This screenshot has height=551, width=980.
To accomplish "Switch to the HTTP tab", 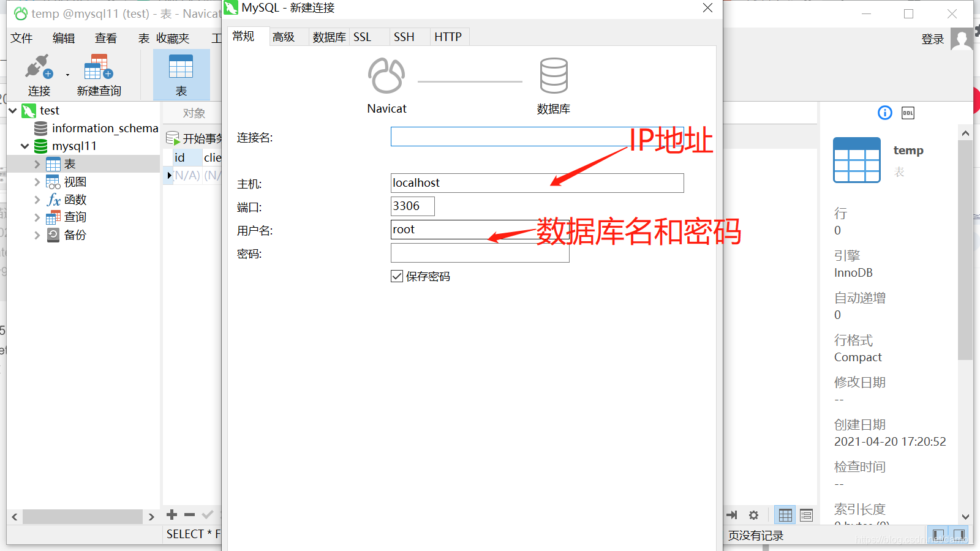I will coord(448,37).
